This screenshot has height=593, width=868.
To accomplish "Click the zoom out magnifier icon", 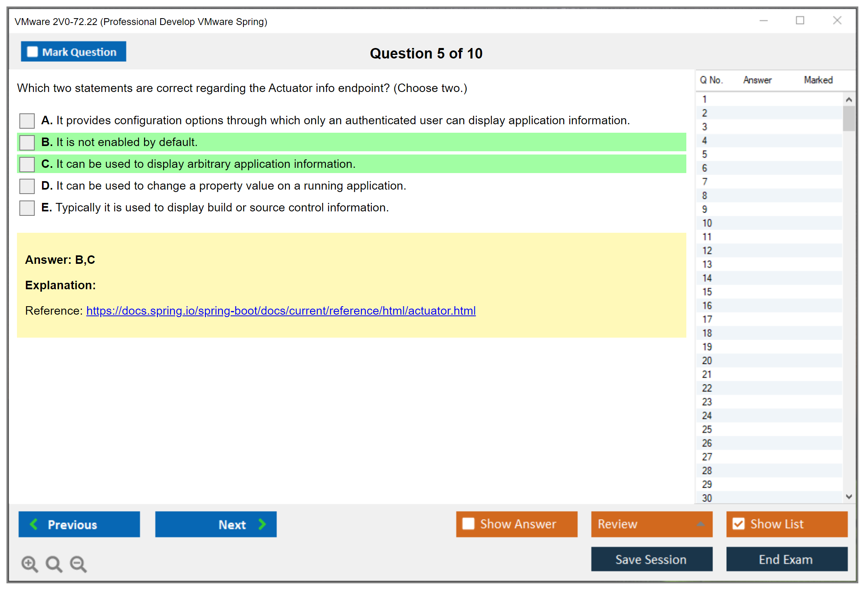I will click(78, 564).
